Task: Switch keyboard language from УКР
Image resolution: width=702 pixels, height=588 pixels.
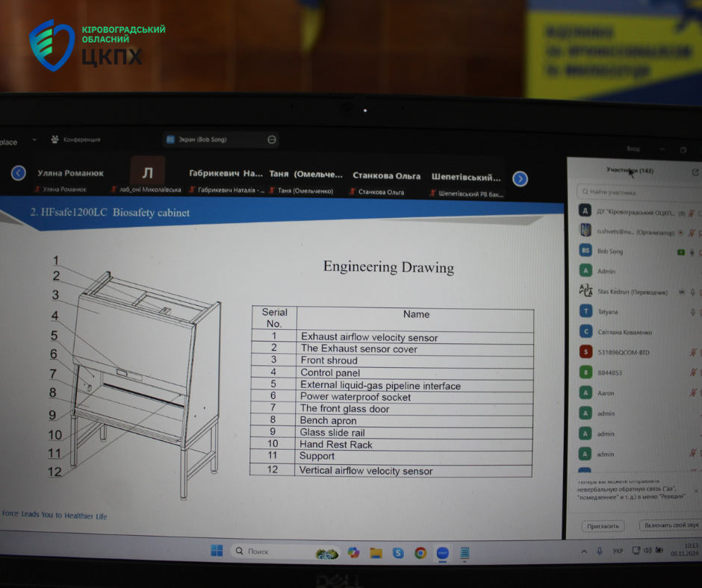Action: coord(618,551)
